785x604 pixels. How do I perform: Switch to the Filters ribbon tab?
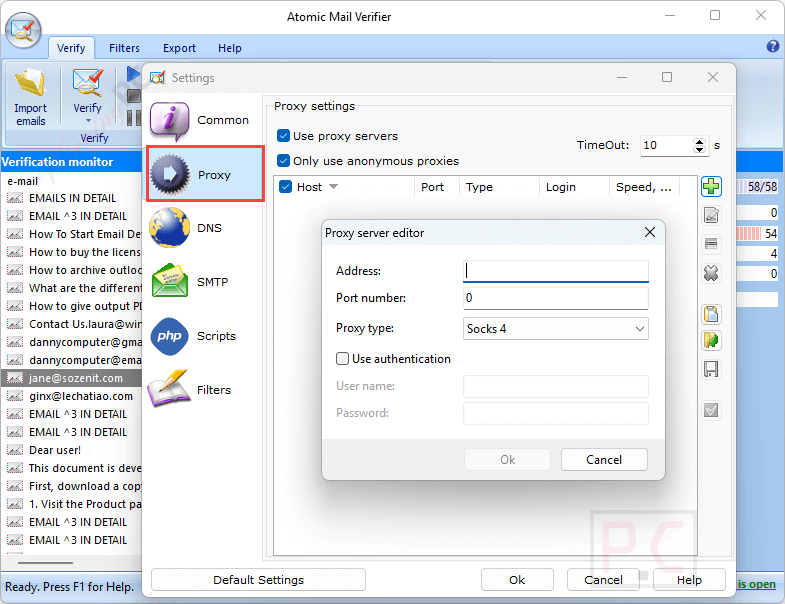tap(124, 48)
